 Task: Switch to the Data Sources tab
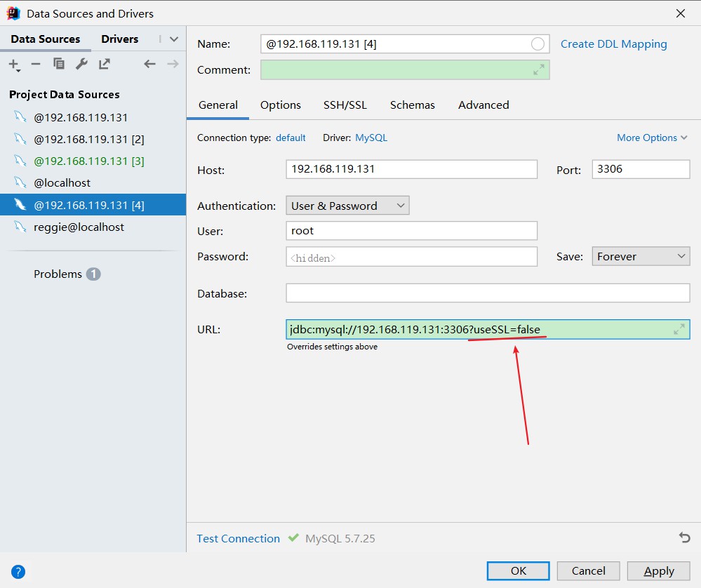[x=46, y=39]
